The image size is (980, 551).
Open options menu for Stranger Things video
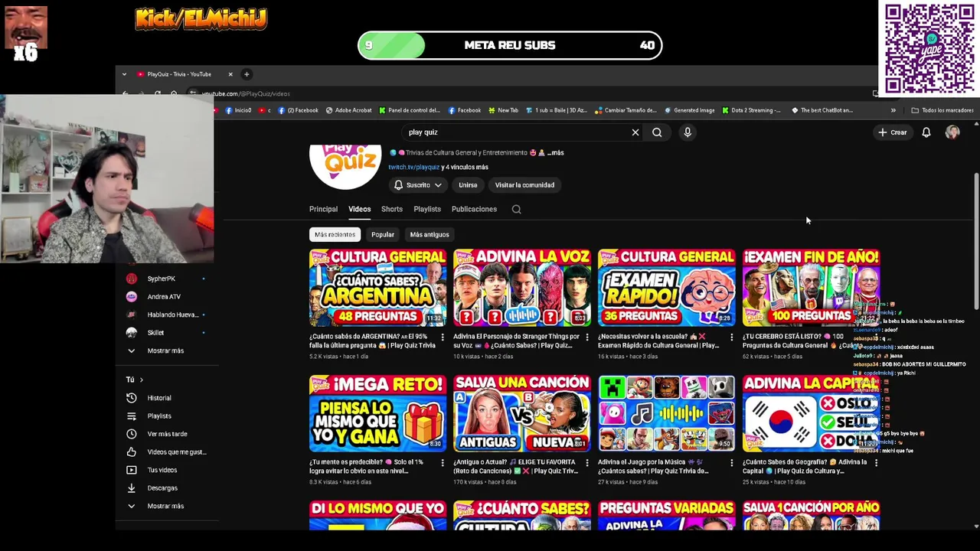587,337
